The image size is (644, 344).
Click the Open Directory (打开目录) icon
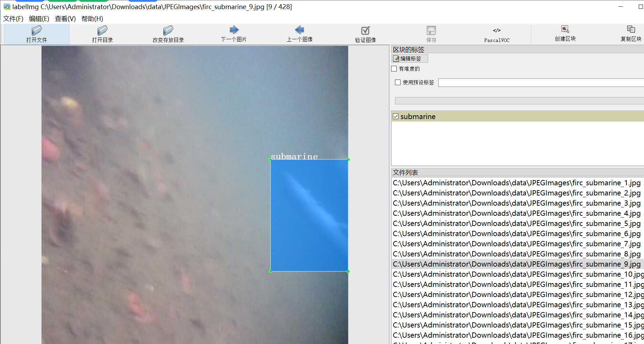pyautogui.click(x=102, y=30)
